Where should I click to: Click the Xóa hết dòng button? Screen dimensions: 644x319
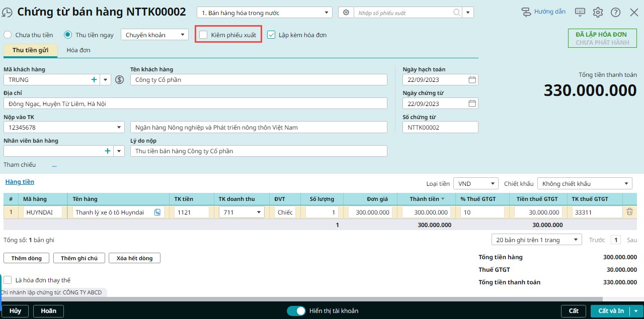[134, 258]
